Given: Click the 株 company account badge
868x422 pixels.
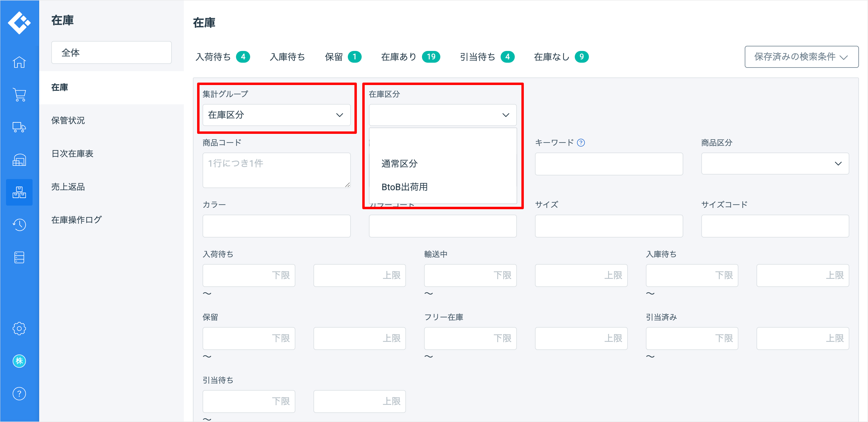Looking at the screenshot, I should point(19,361).
